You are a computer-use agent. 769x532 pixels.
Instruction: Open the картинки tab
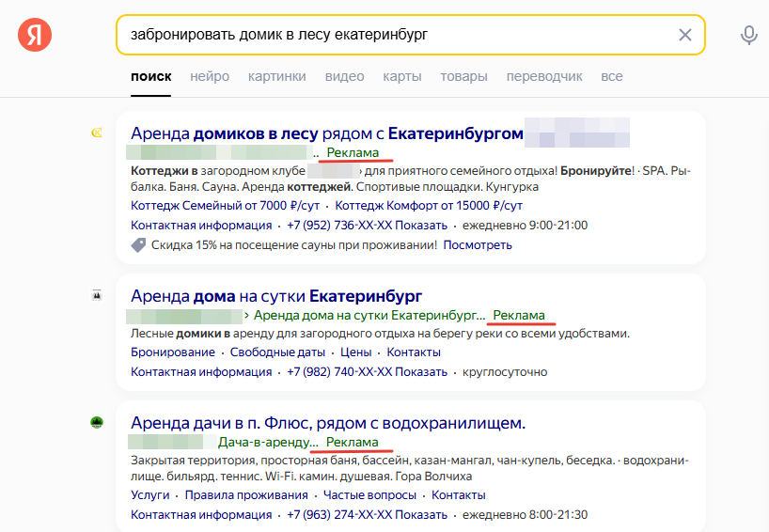pos(276,76)
